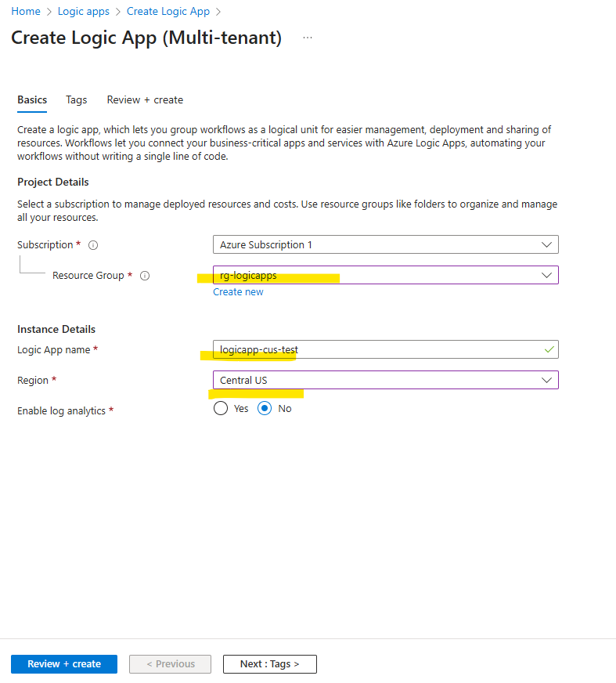Switch to the Basics tab

(32, 99)
